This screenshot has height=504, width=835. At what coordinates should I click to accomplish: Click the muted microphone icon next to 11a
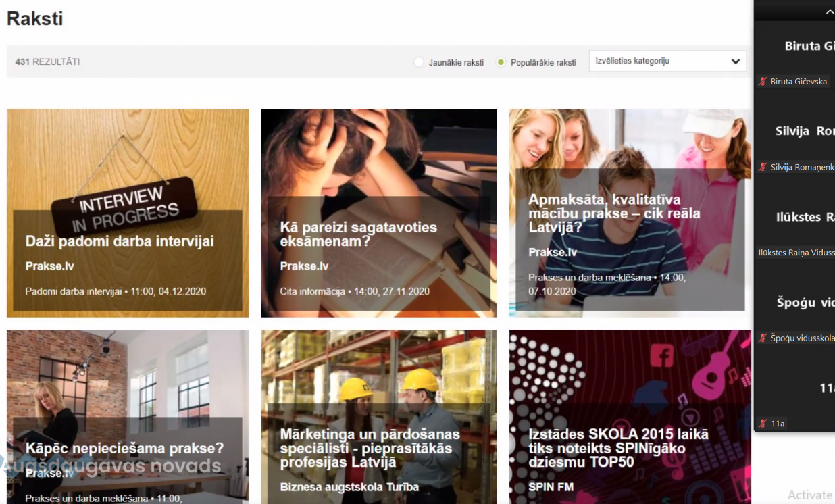pyautogui.click(x=763, y=424)
